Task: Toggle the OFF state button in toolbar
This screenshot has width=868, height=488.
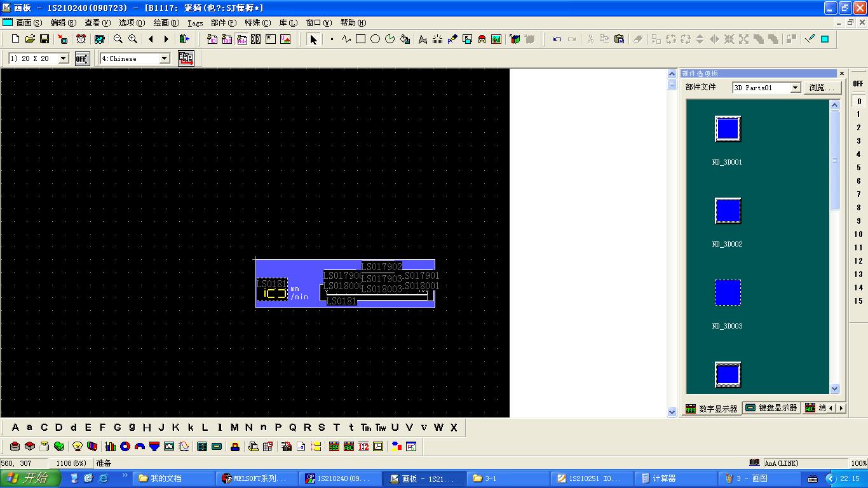Action: click(x=82, y=58)
